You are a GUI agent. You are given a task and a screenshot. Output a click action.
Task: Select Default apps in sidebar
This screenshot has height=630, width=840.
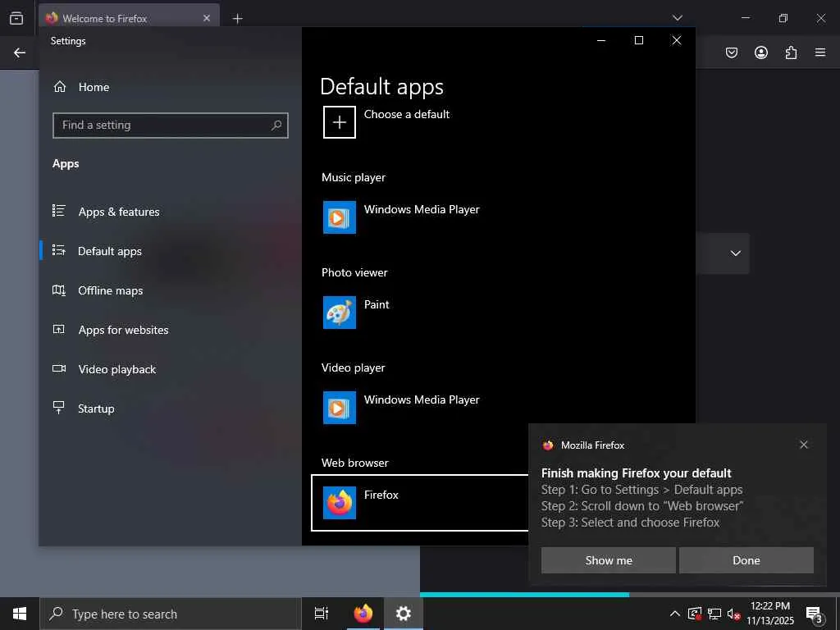(x=110, y=251)
